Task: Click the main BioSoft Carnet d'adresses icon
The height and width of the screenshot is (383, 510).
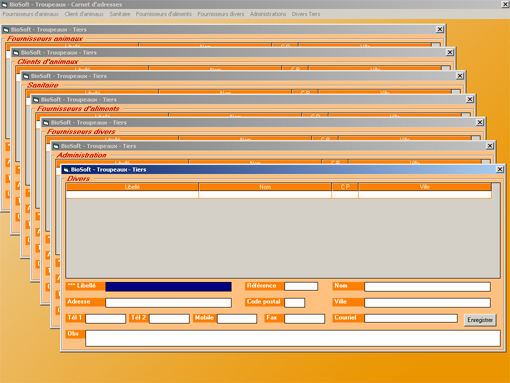Action: click(4, 4)
